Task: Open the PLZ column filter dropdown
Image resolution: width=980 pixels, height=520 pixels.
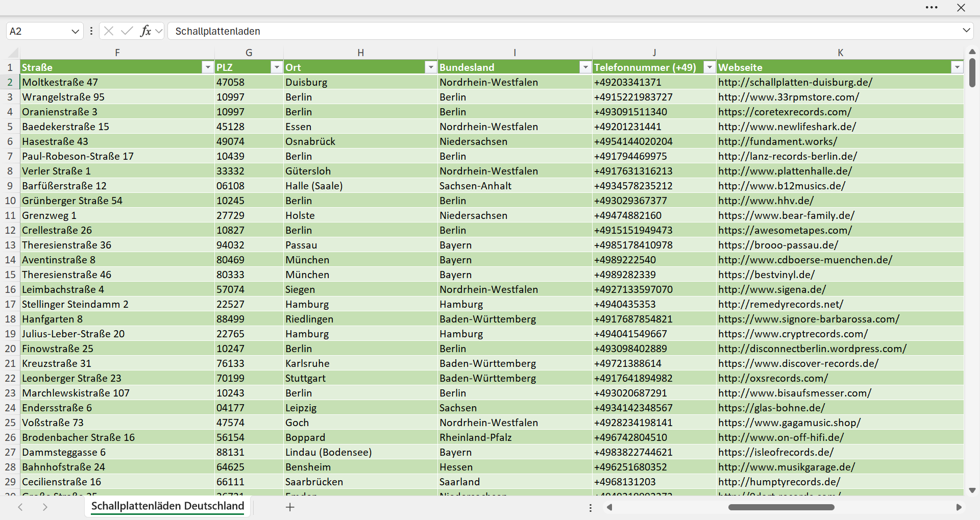Action: pos(277,67)
